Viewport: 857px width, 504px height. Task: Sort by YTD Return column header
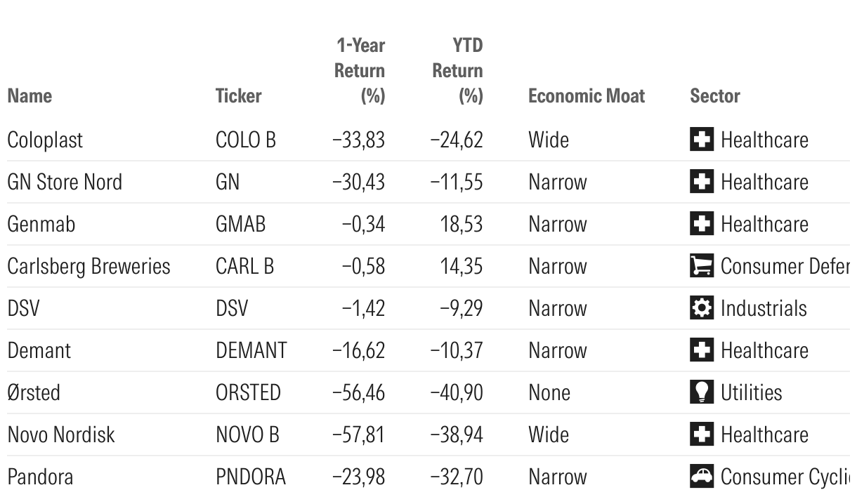tap(457, 70)
